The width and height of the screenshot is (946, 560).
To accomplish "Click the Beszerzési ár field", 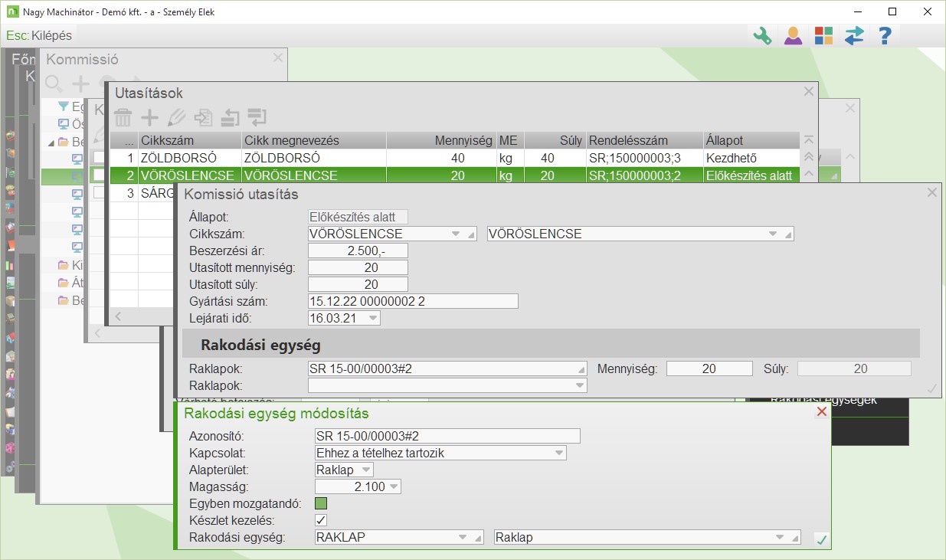I will click(x=358, y=251).
